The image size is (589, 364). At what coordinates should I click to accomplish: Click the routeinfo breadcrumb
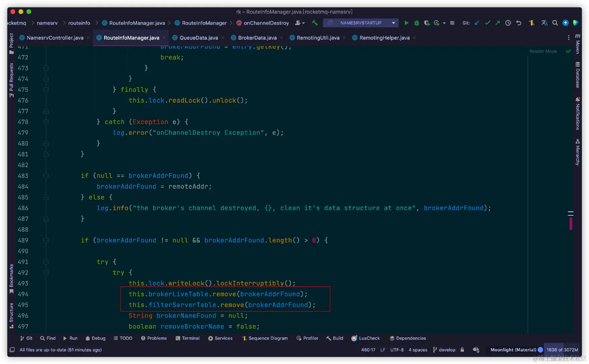79,23
